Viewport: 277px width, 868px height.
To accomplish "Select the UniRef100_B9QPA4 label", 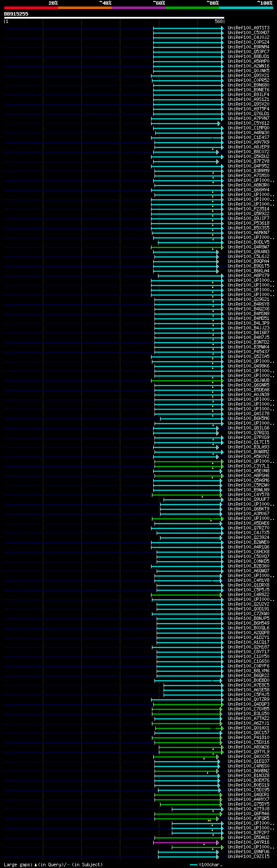I will [248, 261].
